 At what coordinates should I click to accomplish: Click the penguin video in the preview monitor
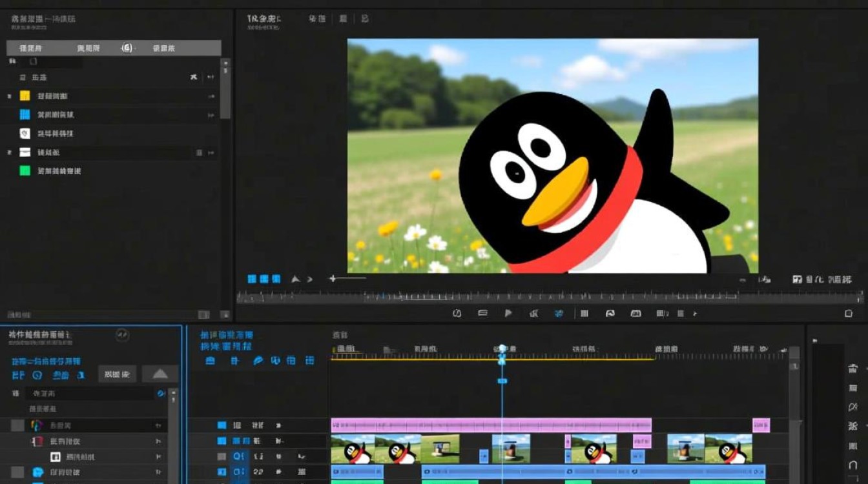tap(553, 156)
